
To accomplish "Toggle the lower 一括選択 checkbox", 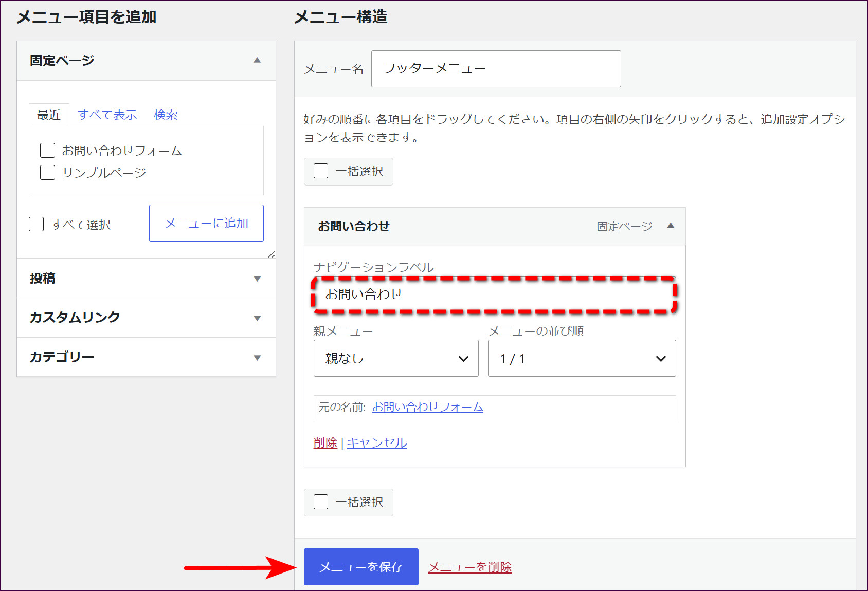I will click(x=321, y=502).
